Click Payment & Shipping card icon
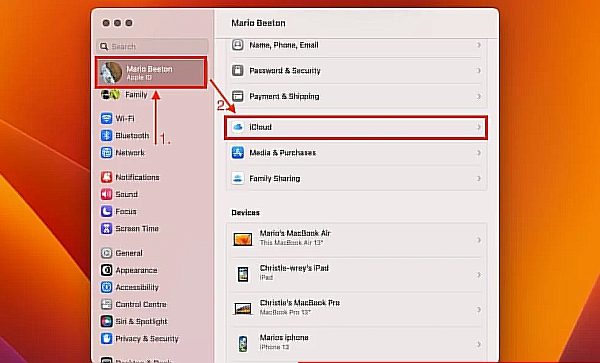The height and width of the screenshot is (363, 600). pyautogui.click(x=238, y=96)
